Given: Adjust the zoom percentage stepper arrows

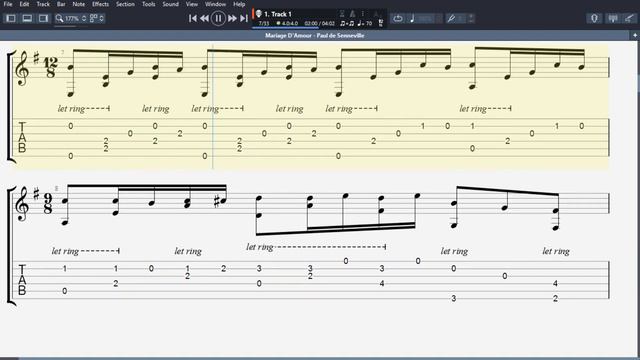Looking at the screenshot, I should tap(84, 18).
